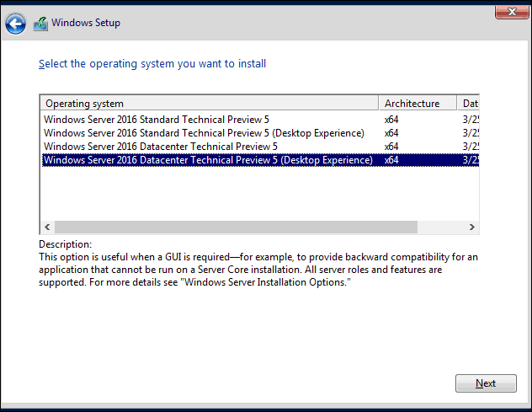Click the blue back arrow button
This screenshot has width=532, height=412.
pyautogui.click(x=15, y=24)
